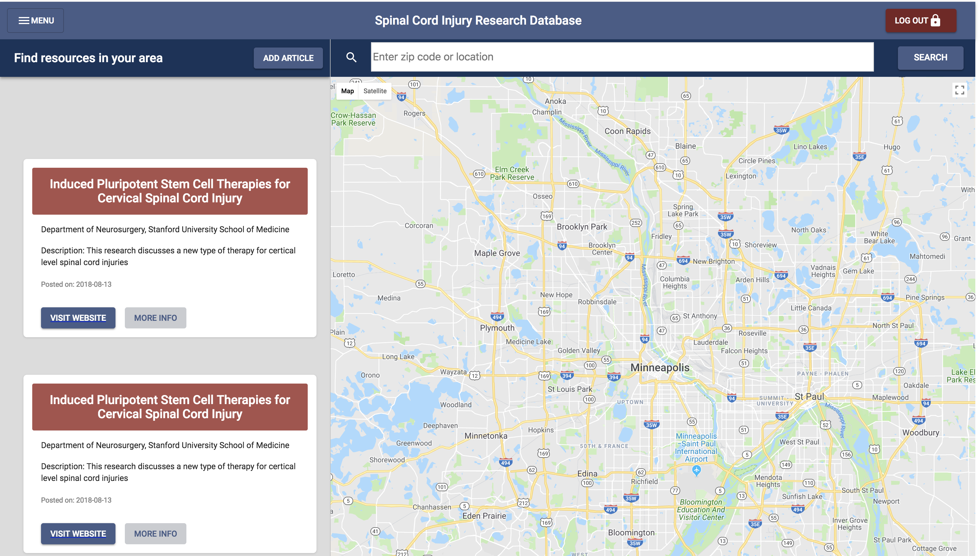This screenshot has height=556, width=980.
Task: Switch to Map view tab
Action: (x=347, y=91)
